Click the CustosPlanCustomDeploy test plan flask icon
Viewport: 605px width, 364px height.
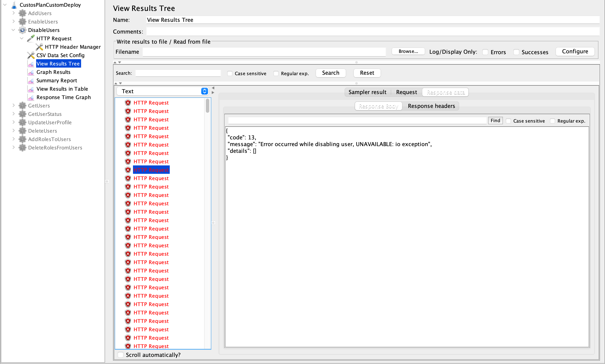click(14, 5)
